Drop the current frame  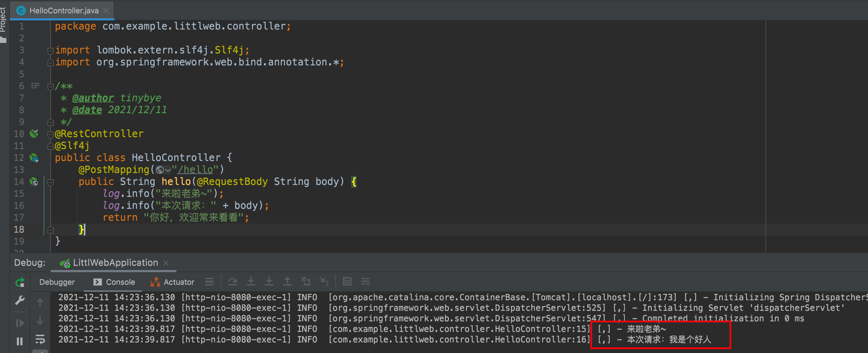(305, 281)
